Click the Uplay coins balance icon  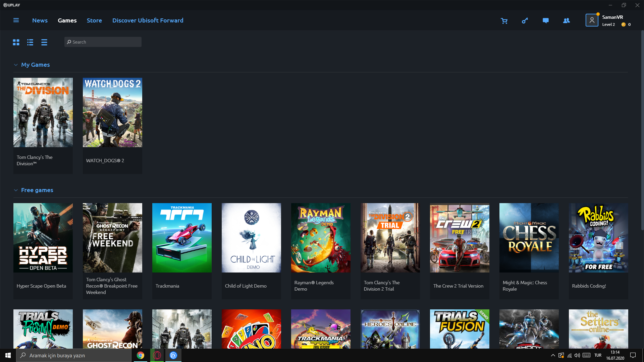click(x=623, y=24)
